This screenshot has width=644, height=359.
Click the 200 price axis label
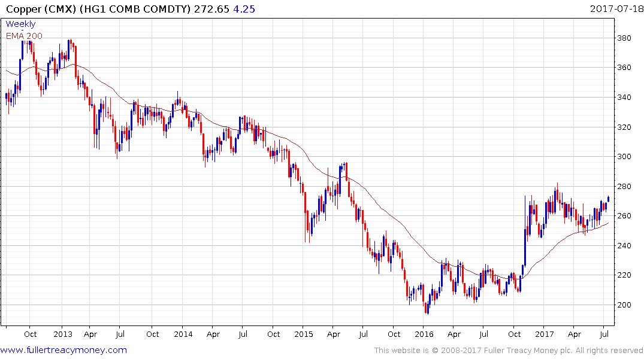[x=624, y=305]
